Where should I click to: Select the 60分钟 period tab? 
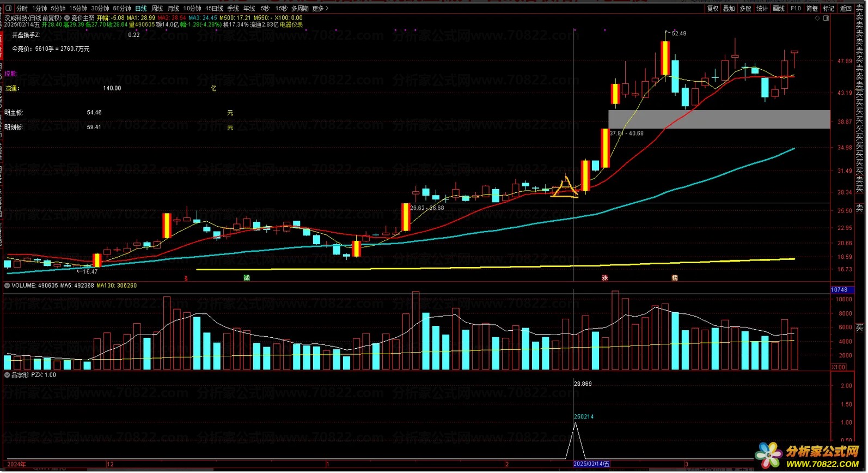pos(121,8)
